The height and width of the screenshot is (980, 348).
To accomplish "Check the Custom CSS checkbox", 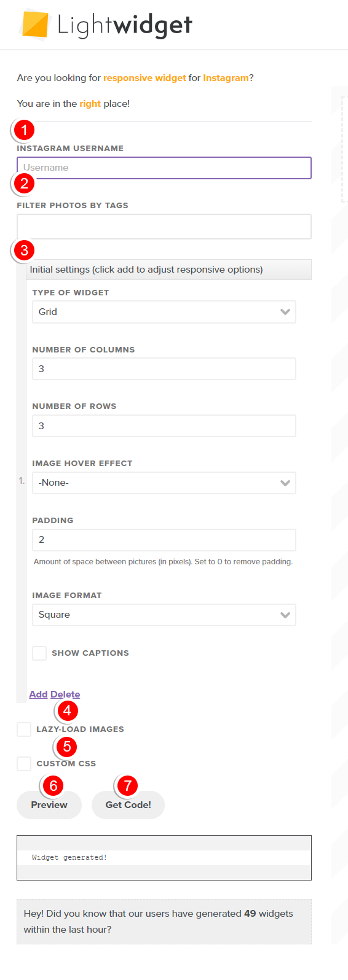I will click(24, 763).
